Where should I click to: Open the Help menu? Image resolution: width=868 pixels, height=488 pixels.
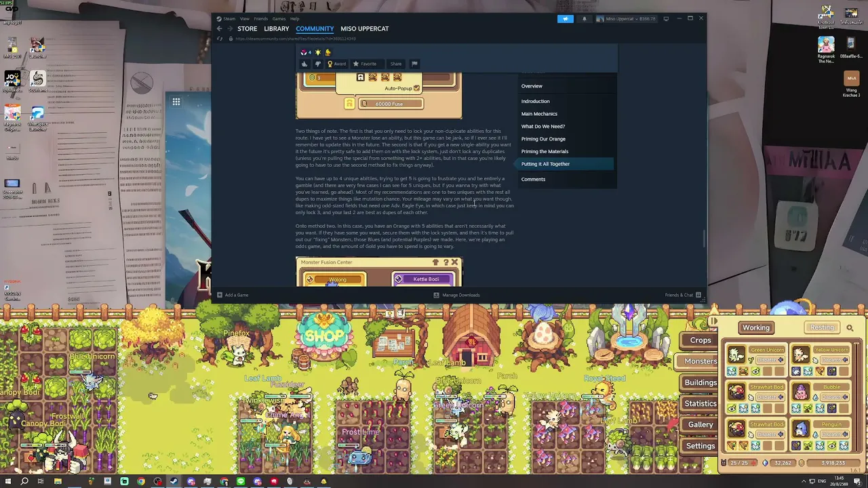[295, 18]
